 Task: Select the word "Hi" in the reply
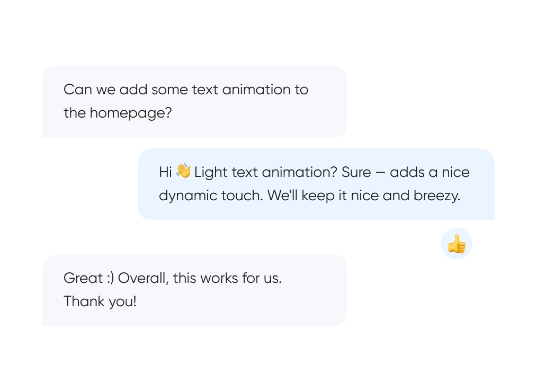tap(165, 172)
